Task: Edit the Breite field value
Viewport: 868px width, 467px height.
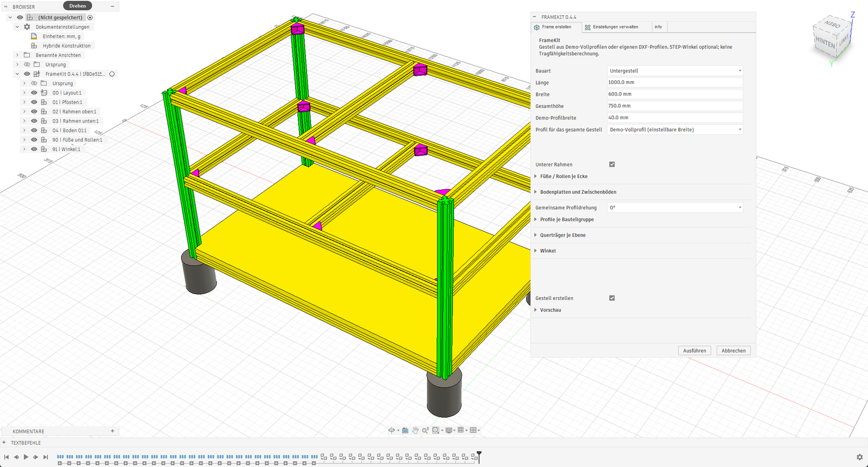Action: 675,94
